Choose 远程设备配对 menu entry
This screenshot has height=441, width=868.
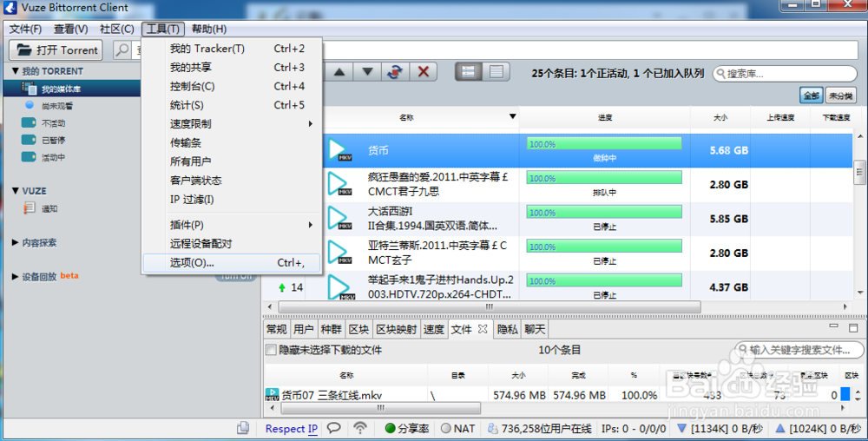pyautogui.click(x=232, y=243)
